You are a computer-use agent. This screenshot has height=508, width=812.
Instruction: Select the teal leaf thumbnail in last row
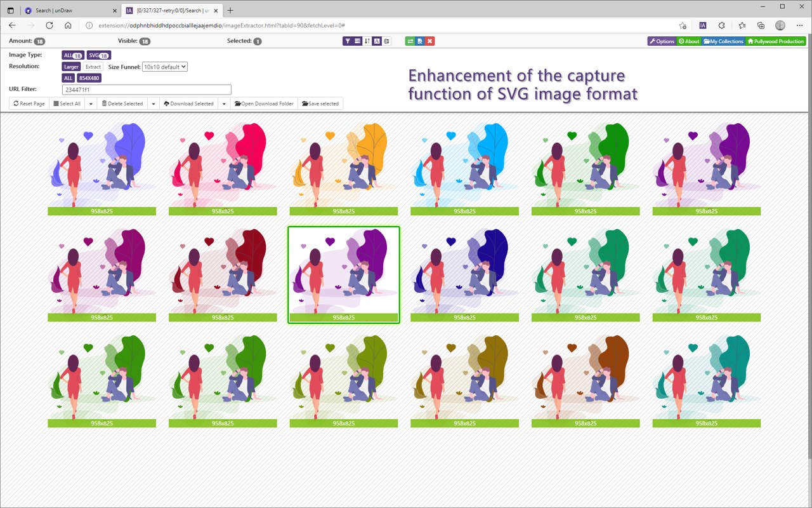706,380
